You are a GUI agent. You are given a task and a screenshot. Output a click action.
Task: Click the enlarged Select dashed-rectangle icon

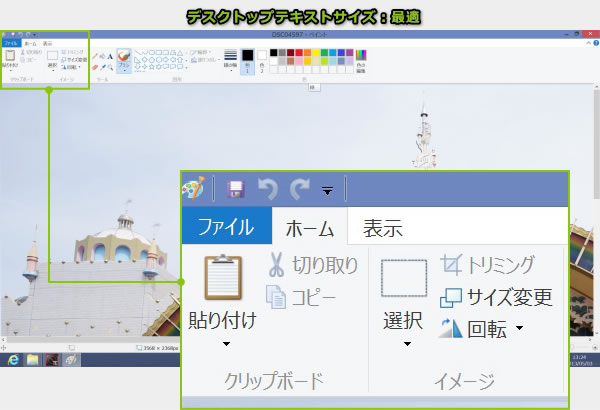[404, 278]
